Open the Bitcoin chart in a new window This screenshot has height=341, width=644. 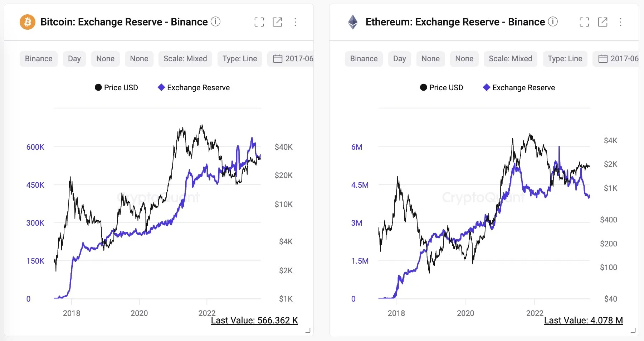[278, 22]
